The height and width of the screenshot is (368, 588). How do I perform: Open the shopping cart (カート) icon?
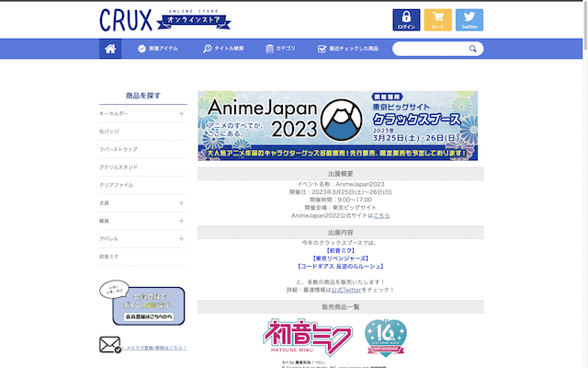(437, 20)
